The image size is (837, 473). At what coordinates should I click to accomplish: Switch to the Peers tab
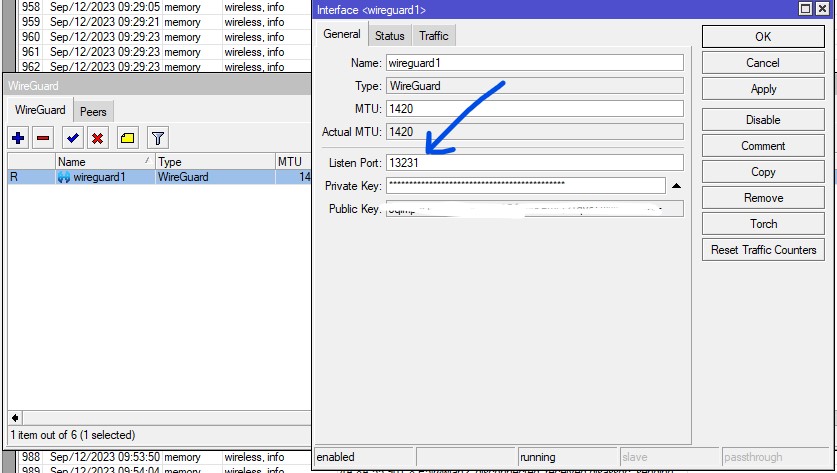coord(93,112)
